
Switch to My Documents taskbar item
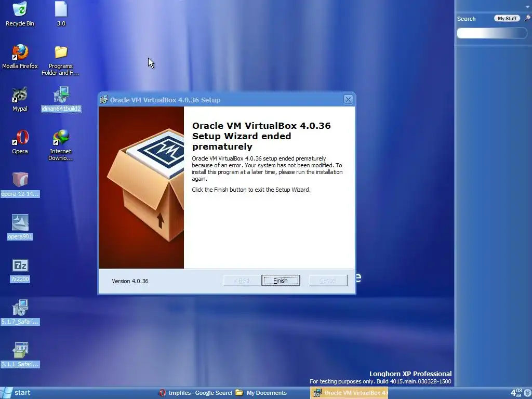click(261, 393)
